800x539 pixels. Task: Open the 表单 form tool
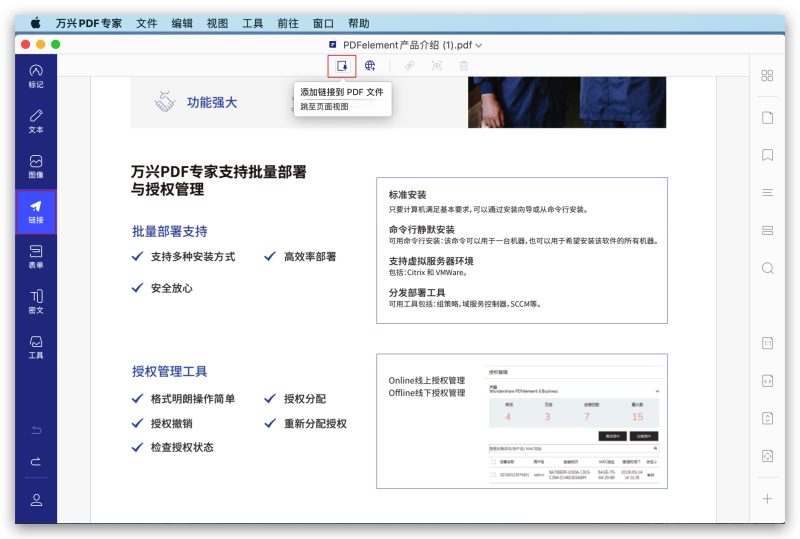point(36,257)
